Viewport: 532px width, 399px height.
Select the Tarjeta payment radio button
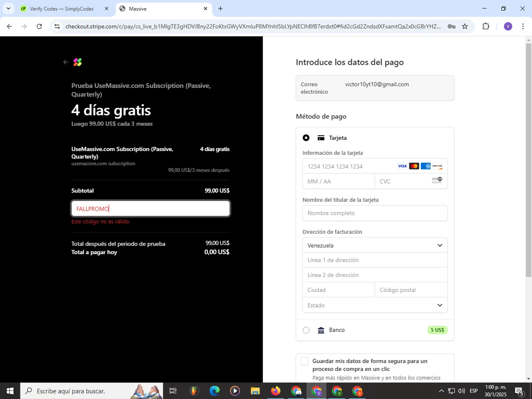point(306,138)
